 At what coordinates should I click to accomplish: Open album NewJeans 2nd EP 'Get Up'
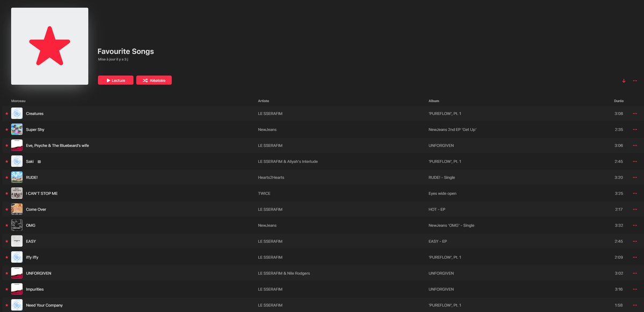[x=452, y=130]
